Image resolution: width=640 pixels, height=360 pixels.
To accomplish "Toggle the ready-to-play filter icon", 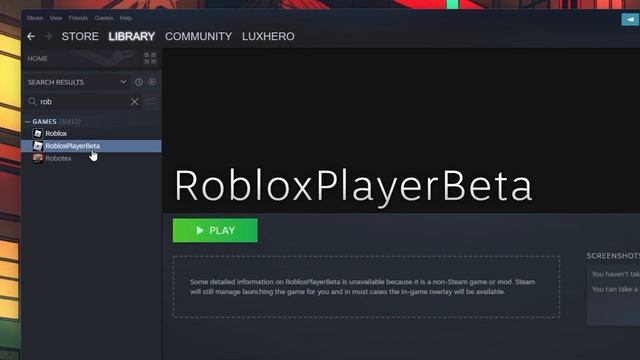I will (152, 82).
